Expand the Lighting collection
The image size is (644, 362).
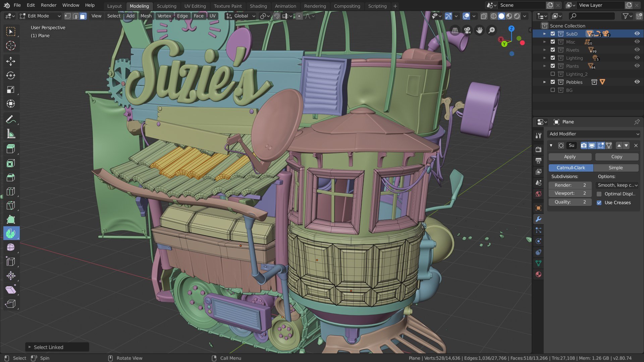tap(544, 57)
